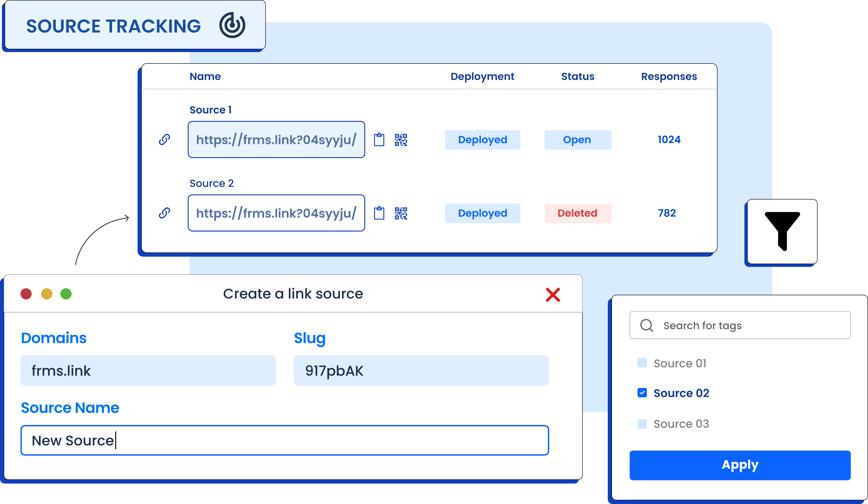Click the SOURCE TRACKING title text
The width and height of the screenshot is (868, 504).
pyautogui.click(x=113, y=26)
